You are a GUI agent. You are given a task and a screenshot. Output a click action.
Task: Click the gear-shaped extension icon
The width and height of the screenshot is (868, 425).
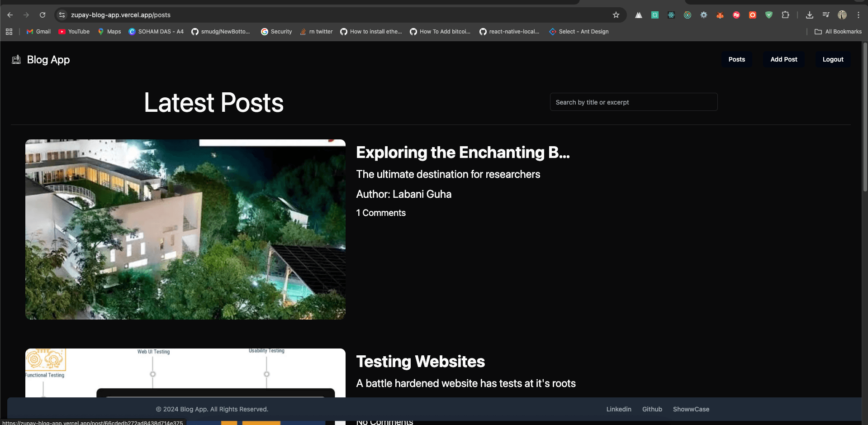704,15
